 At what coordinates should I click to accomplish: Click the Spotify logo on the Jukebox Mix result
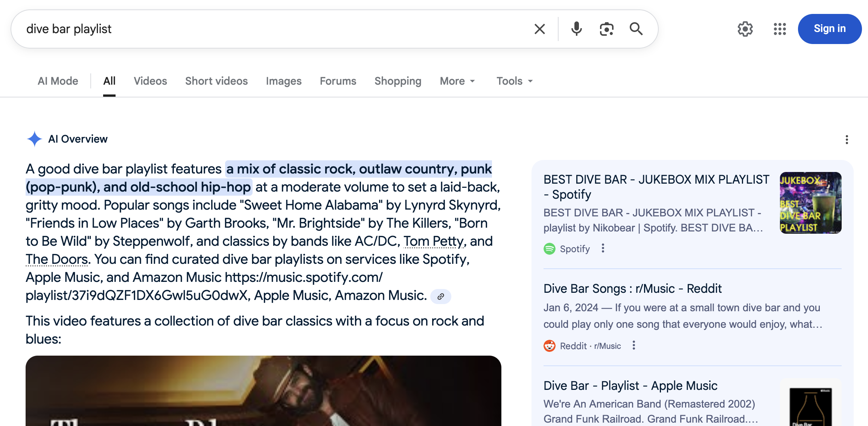click(x=550, y=248)
